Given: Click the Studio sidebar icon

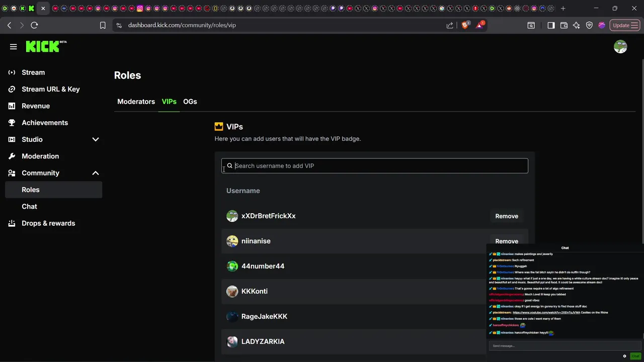Looking at the screenshot, I should tap(12, 139).
